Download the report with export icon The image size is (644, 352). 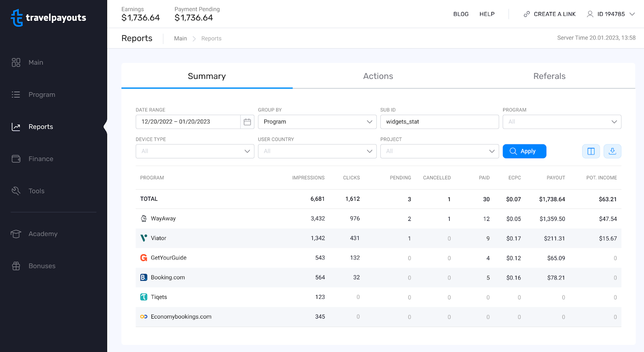point(612,151)
